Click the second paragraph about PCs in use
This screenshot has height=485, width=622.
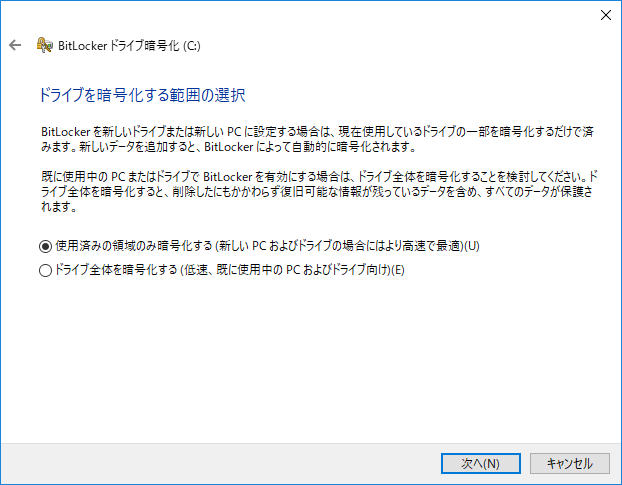(300, 190)
